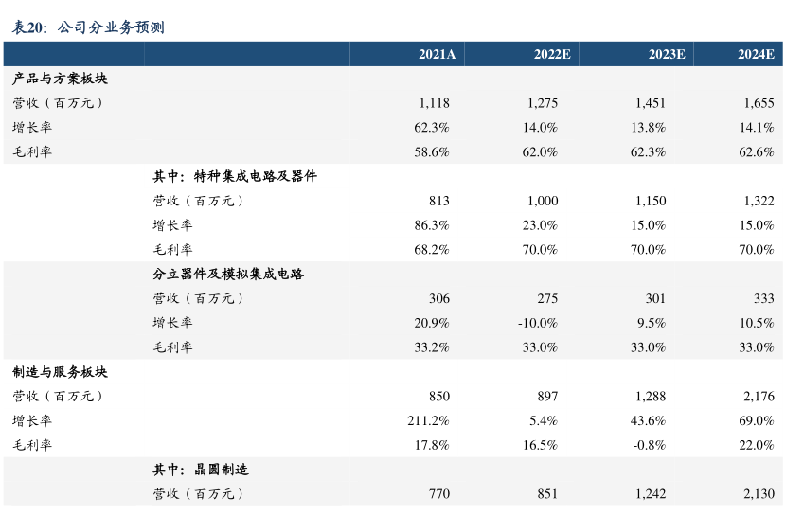Select the 2024E column header
786x532 pixels.
click(x=756, y=54)
